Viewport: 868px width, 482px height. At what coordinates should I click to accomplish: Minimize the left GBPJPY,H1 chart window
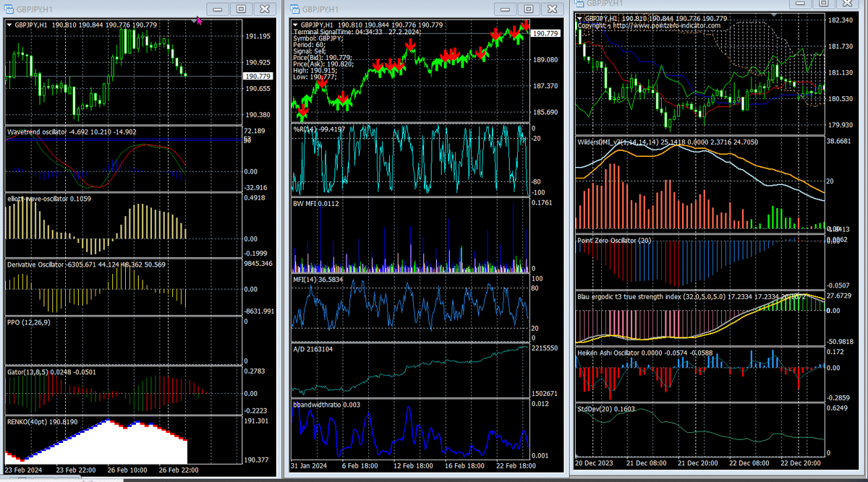[219, 9]
